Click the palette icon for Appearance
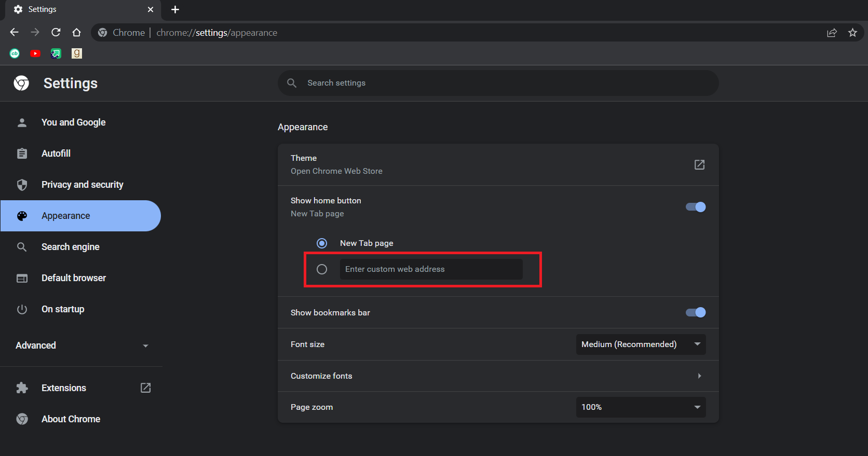 [22, 216]
